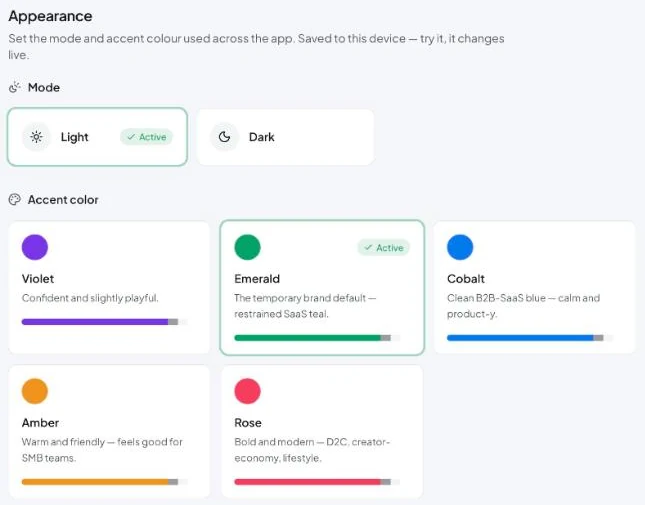This screenshot has width=645, height=505.
Task: Choose the Amber accent card
Action: [x=109, y=431]
